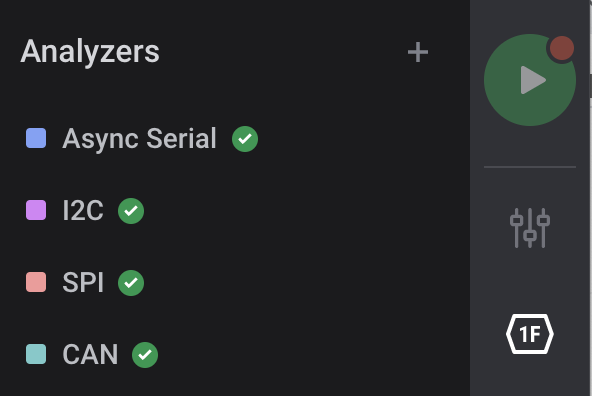Click the green checkmark beside Async Serial
This screenshot has width=592, height=396.
point(245,139)
